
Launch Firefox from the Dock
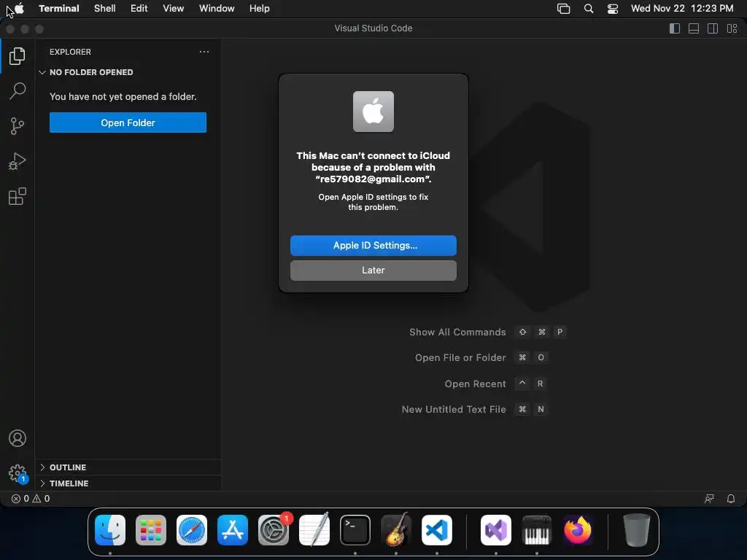(x=578, y=530)
